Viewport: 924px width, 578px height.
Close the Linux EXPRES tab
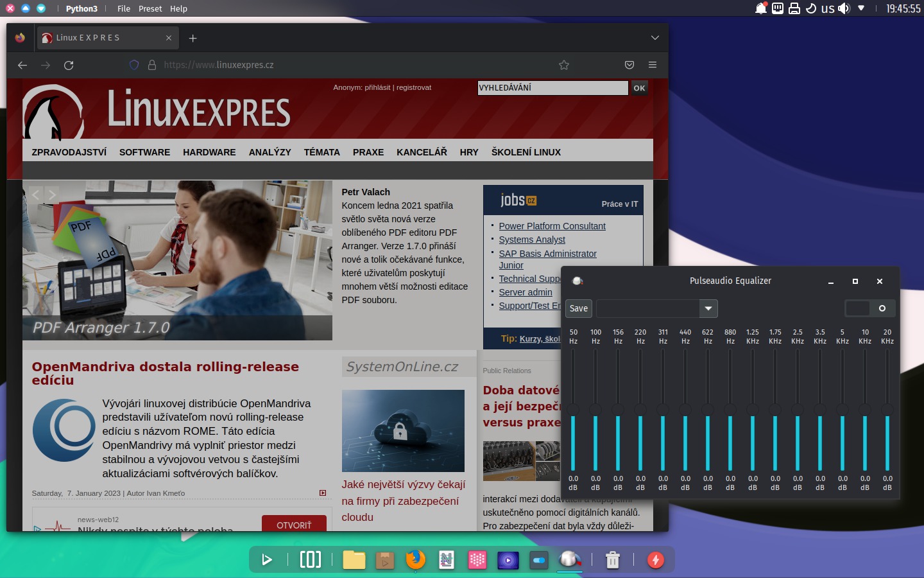(169, 38)
